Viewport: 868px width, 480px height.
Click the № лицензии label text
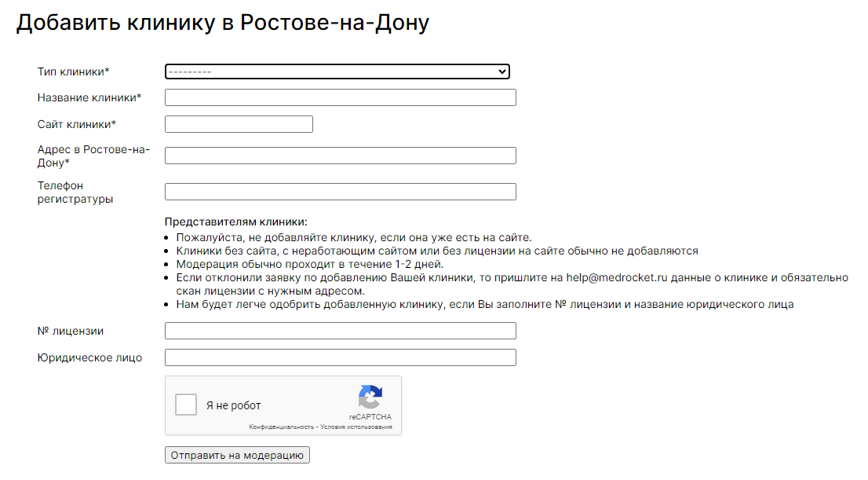pyautogui.click(x=71, y=331)
